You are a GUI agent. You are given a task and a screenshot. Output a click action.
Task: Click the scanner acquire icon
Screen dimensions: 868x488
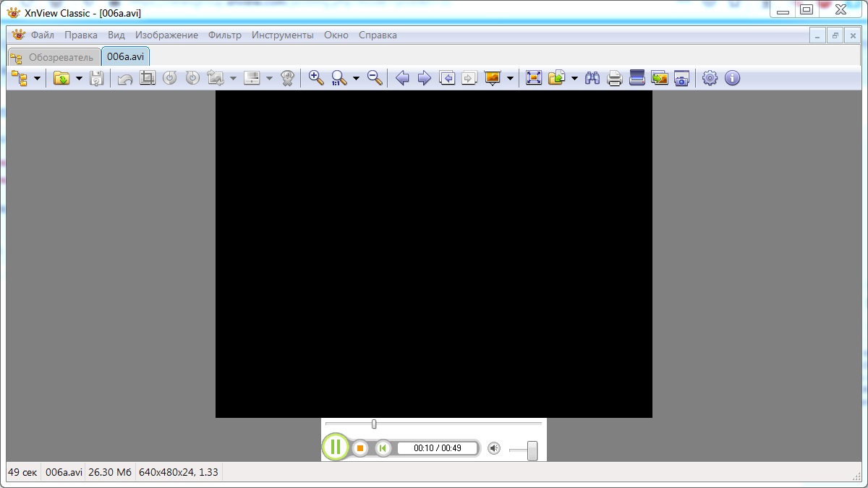click(637, 78)
